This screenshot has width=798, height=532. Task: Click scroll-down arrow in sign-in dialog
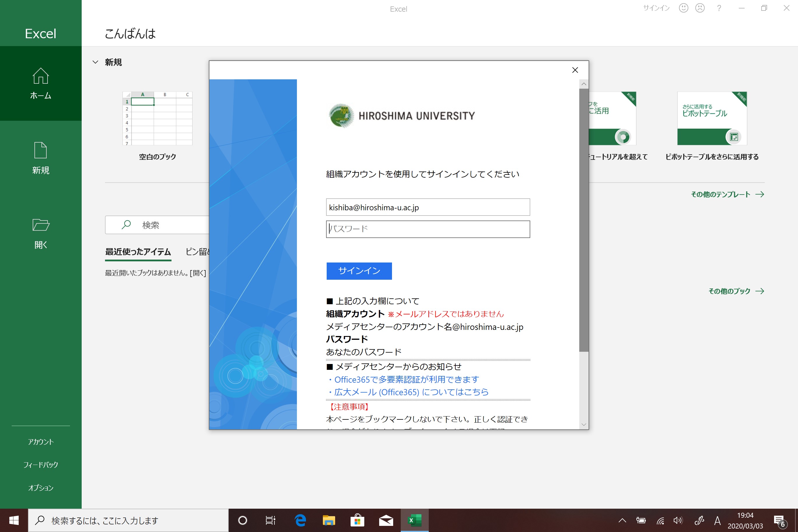tap(584, 424)
